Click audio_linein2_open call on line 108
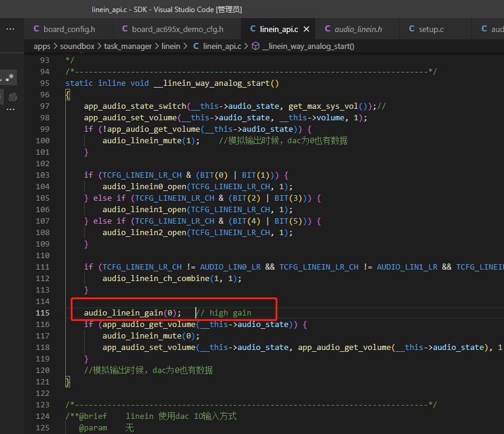Screen dimensions: 504x434 (x=144, y=233)
